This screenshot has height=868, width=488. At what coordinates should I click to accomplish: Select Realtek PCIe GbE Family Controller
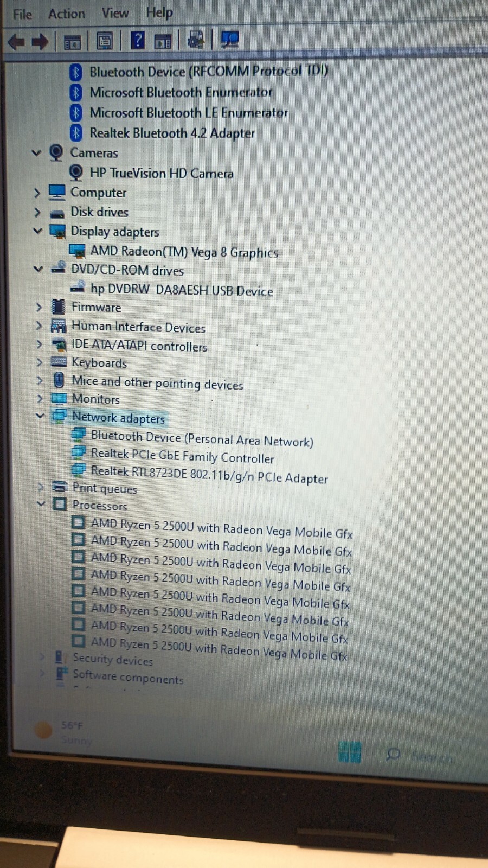[x=182, y=456]
